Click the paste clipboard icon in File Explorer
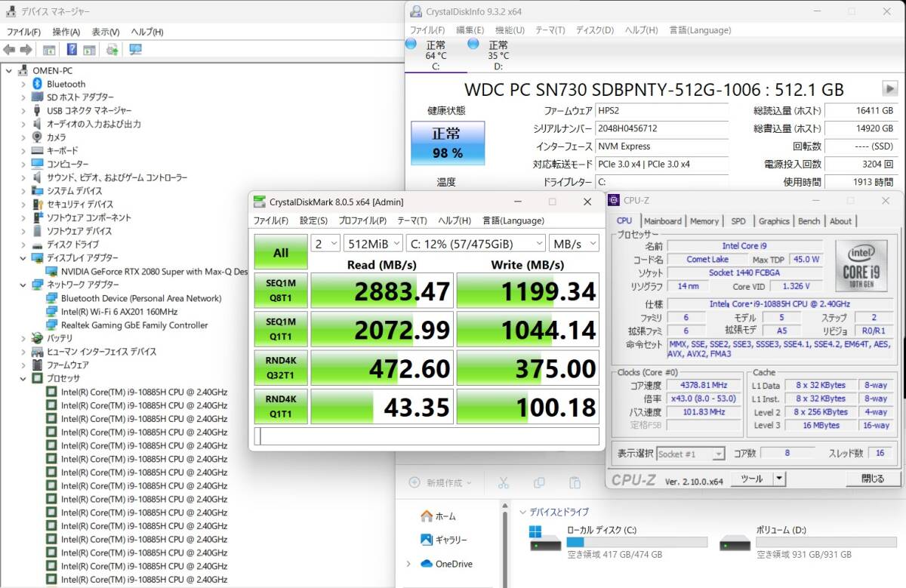This screenshot has height=588, width=906. click(575, 482)
